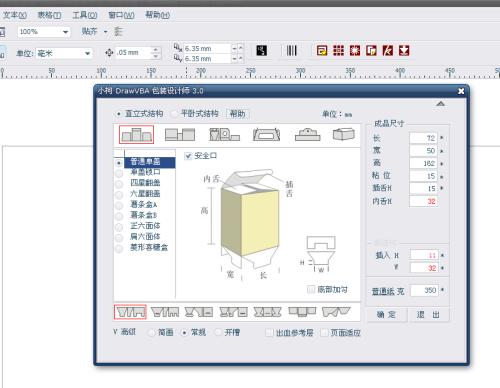Image resolution: width=500 pixels, height=388 pixels.
Task: Open the 工具 menu
Action: pos(85,15)
